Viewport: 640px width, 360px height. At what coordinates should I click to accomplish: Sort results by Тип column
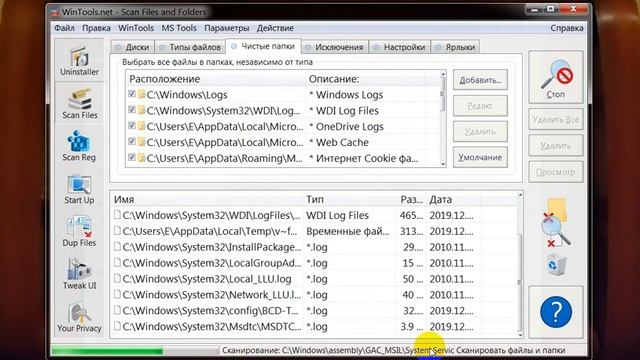coord(350,200)
